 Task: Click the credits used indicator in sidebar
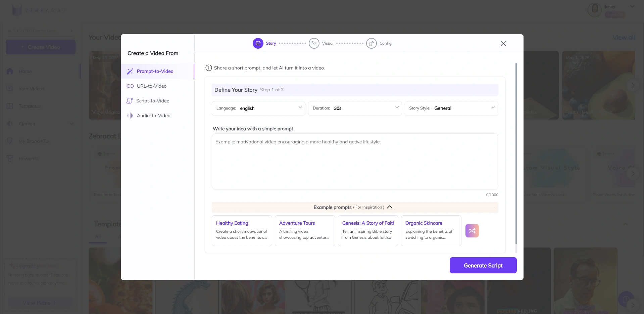pyautogui.click(x=40, y=31)
